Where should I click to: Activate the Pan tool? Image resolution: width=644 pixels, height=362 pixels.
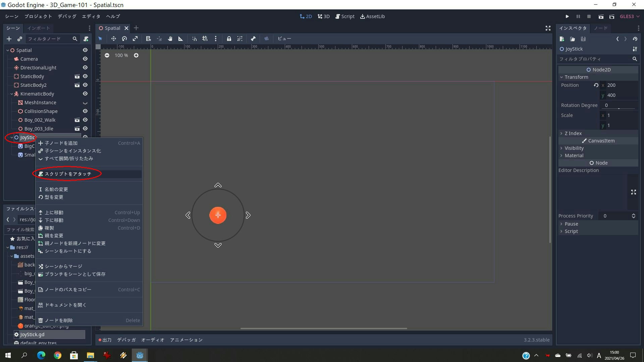click(170, 39)
